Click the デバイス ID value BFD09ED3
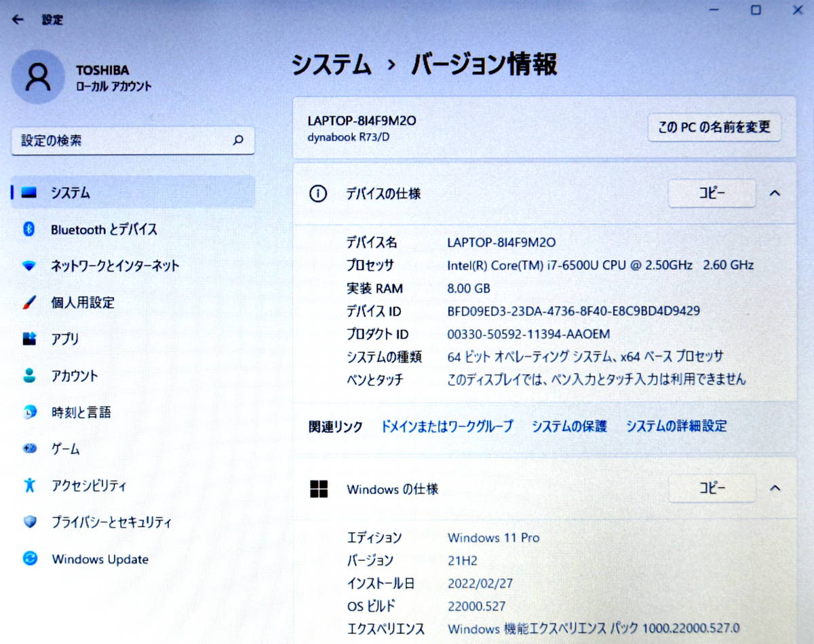Screen dimensions: 814x644 574,311
